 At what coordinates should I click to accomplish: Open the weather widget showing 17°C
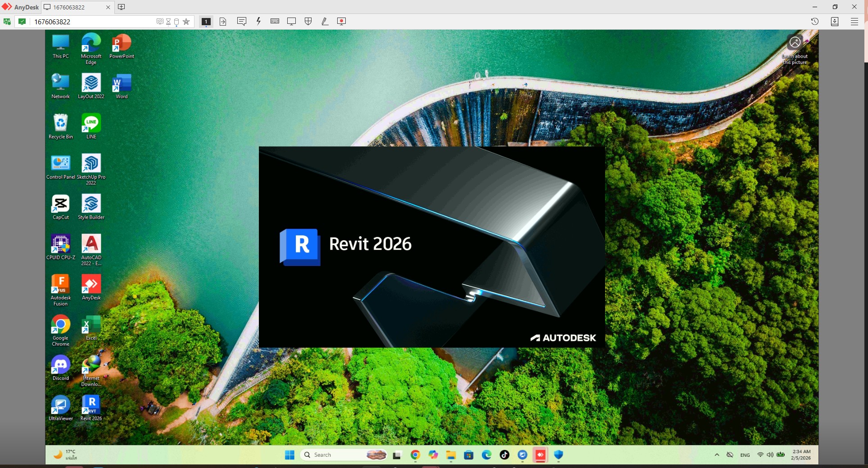click(66, 455)
